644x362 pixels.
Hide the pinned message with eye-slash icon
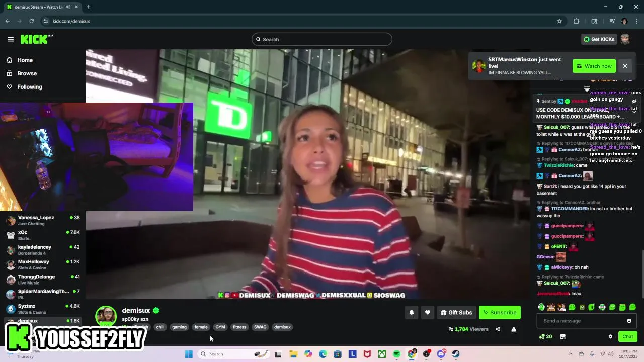[634, 101]
